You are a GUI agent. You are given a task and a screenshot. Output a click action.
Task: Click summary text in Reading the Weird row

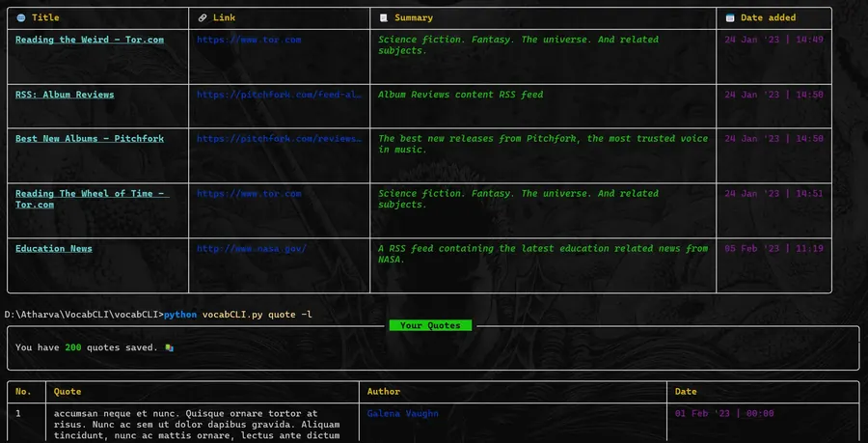[x=519, y=44]
